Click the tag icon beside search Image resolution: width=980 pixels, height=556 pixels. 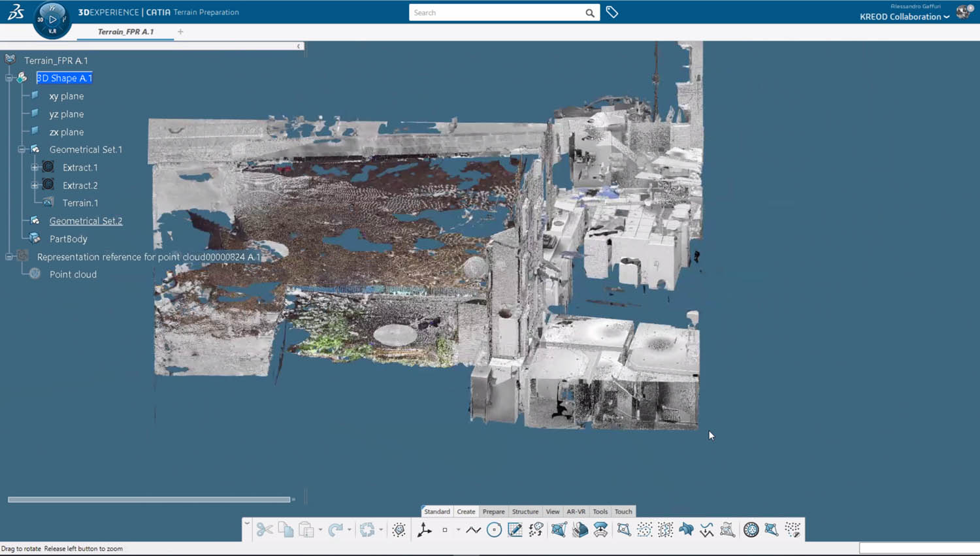tap(612, 12)
